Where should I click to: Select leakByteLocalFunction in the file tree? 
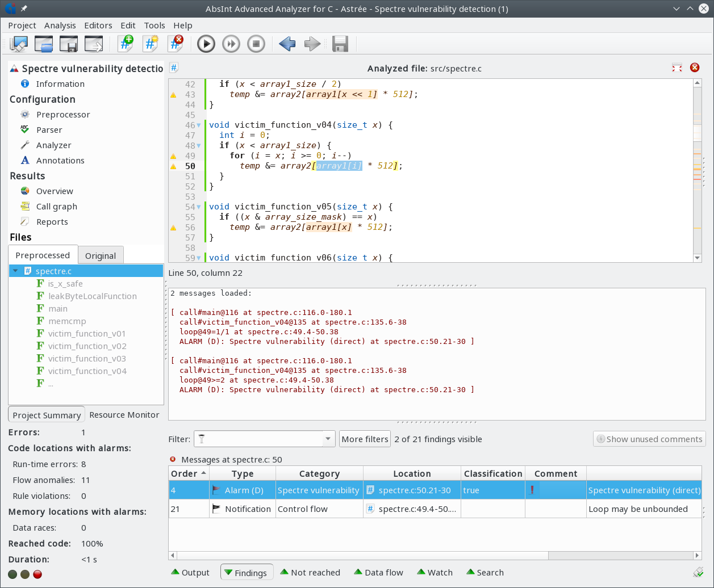click(93, 296)
